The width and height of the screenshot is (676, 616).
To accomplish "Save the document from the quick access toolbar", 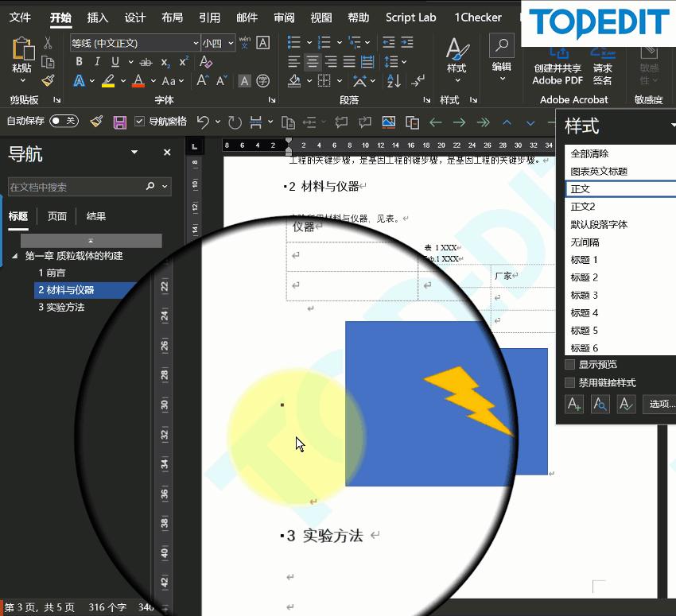I will click(120, 122).
